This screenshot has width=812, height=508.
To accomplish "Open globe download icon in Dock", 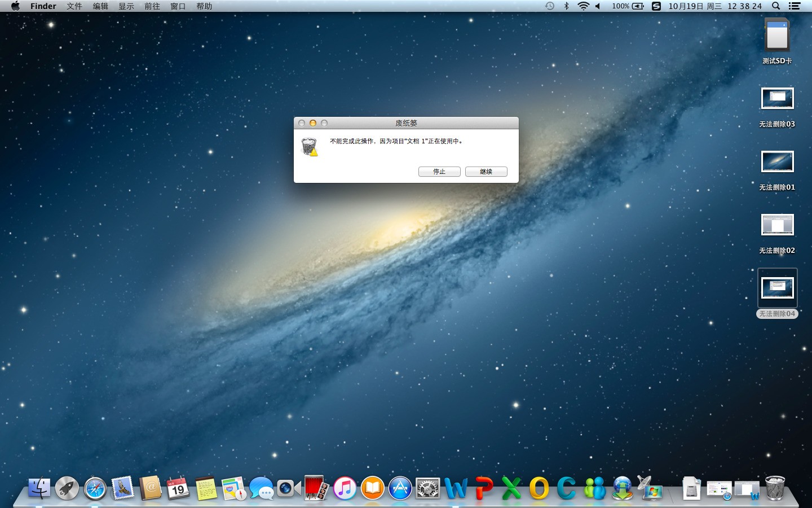I will coord(623,488).
